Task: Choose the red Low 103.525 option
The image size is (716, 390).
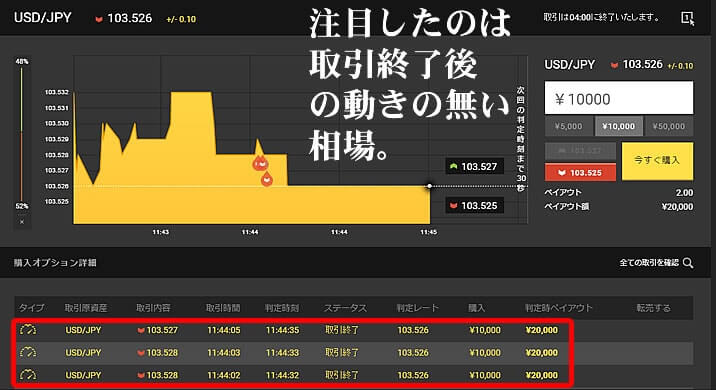Action: click(x=580, y=173)
